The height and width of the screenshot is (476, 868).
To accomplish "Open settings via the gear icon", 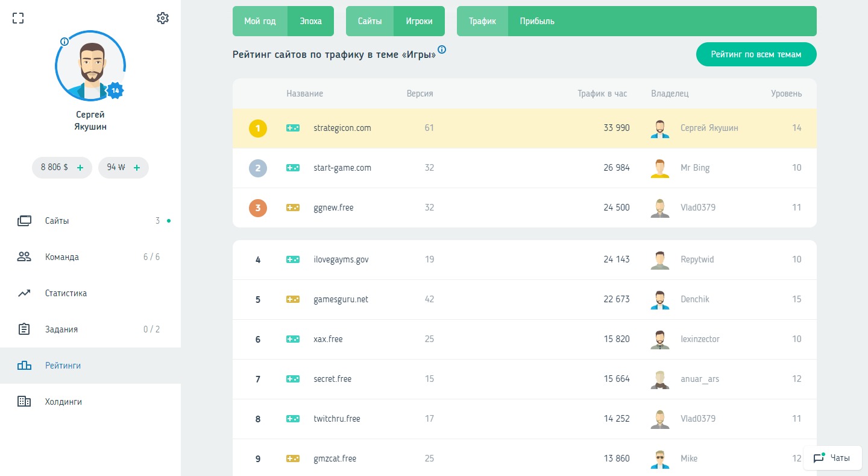I will 162,18.
